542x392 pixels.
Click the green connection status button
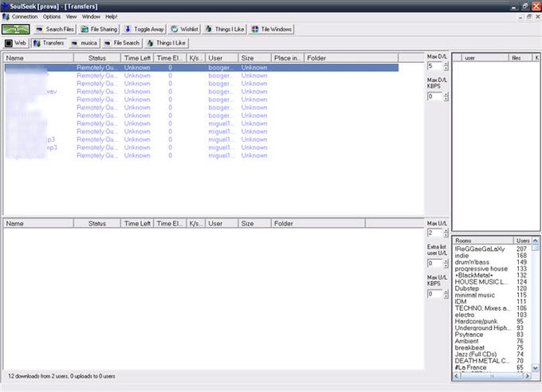(x=16, y=29)
